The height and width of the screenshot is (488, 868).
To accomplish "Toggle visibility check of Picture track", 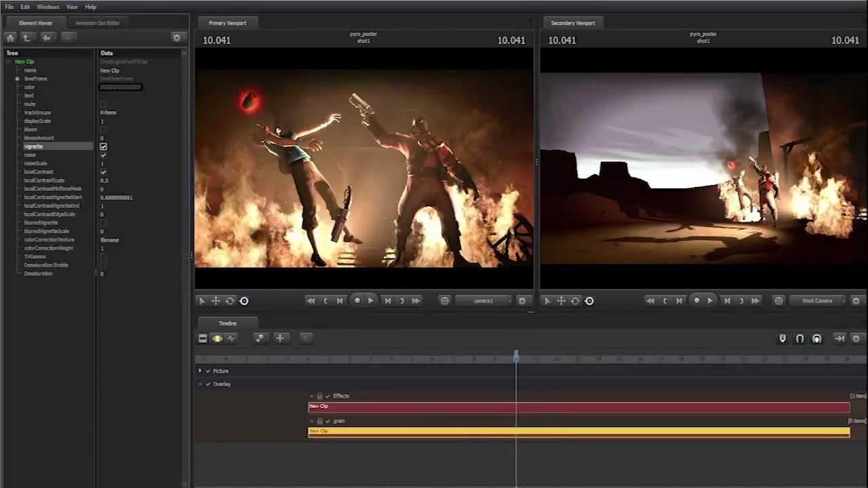I will point(208,371).
